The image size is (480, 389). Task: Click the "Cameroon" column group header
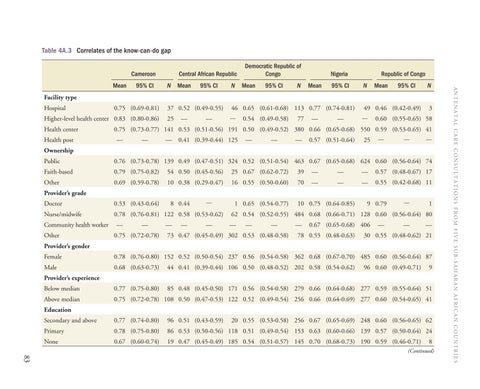point(143,74)
